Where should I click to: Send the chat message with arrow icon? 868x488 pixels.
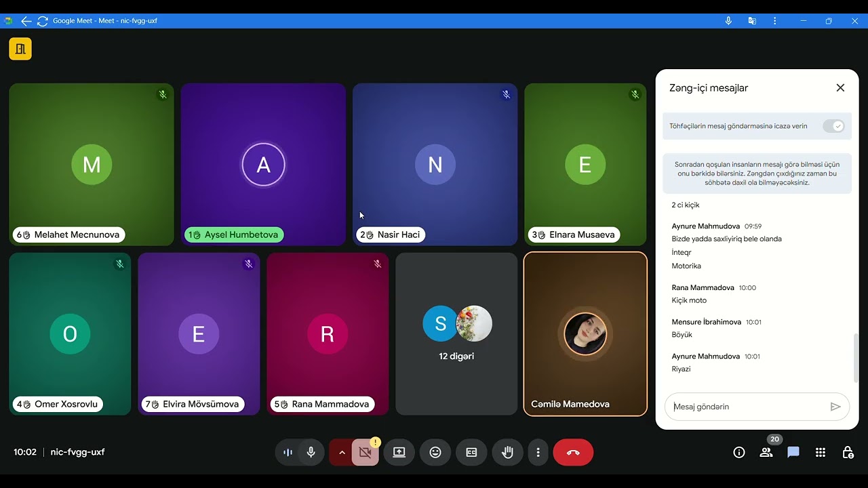click(835, 407)
